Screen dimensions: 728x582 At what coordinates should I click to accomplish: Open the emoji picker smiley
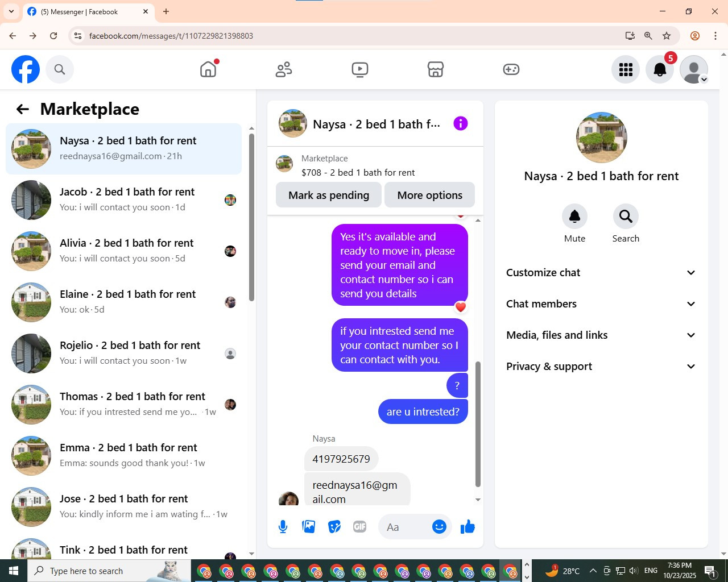(x=439, y=527)
